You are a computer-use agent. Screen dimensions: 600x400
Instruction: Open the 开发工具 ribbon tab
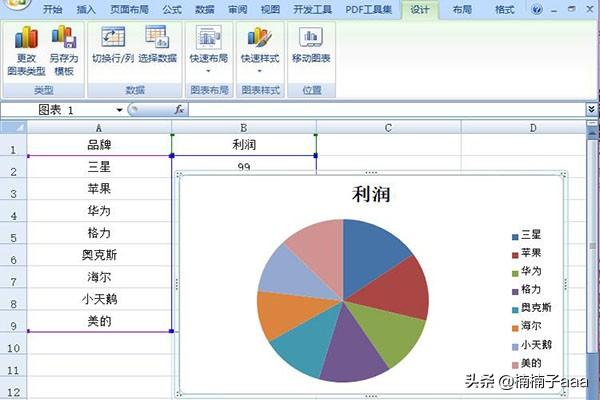tap(312, 9)
